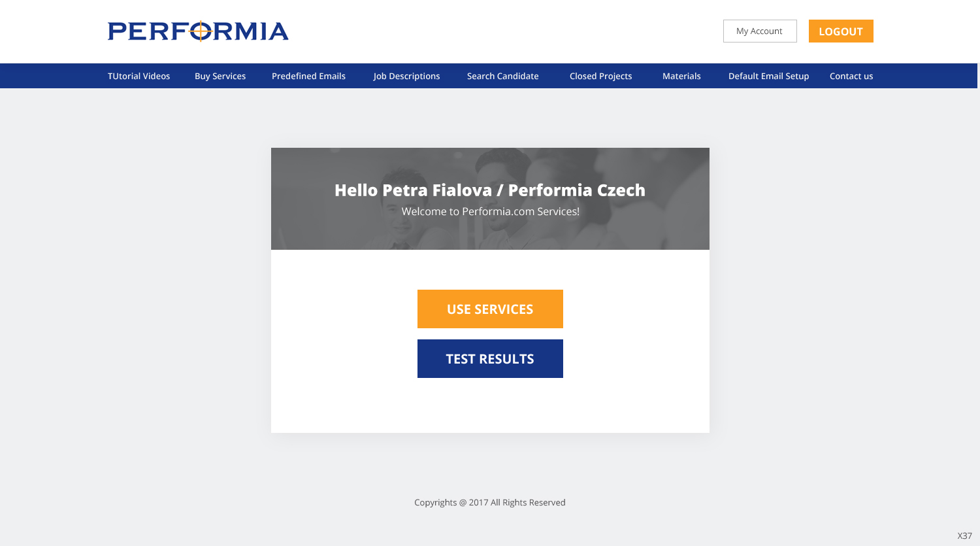This screenshot has width=980, height=546.
Task: Click the orange crosshair in the logo
Action: click(x=201, y=31)
